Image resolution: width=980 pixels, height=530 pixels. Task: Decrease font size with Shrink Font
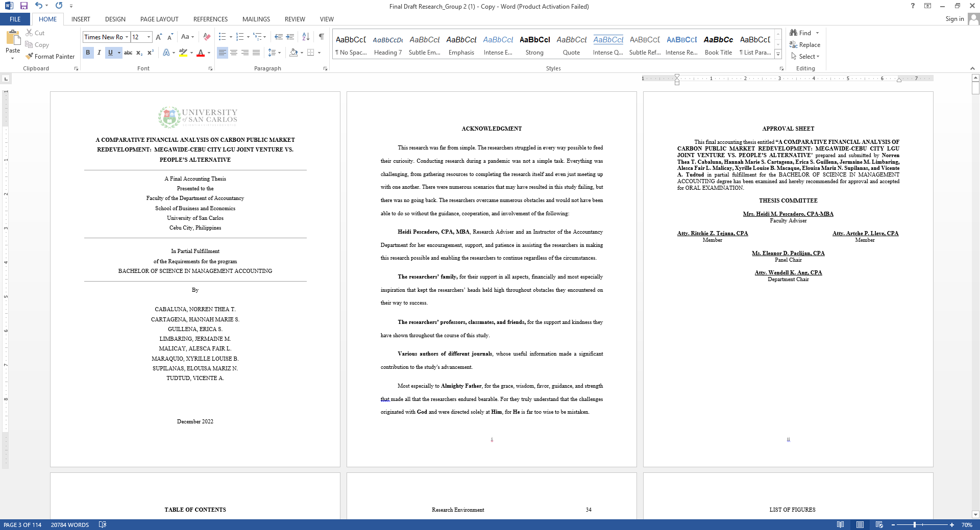coord(170,37)
